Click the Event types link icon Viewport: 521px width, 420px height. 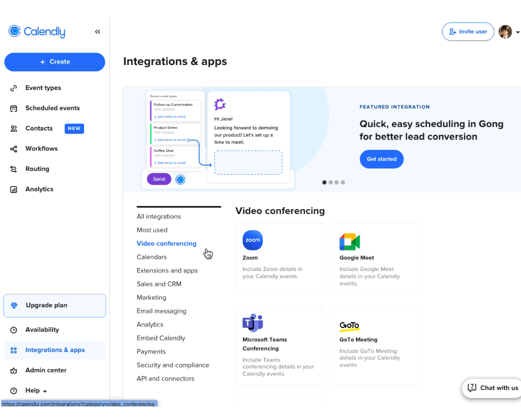click(x=13, y=88)
